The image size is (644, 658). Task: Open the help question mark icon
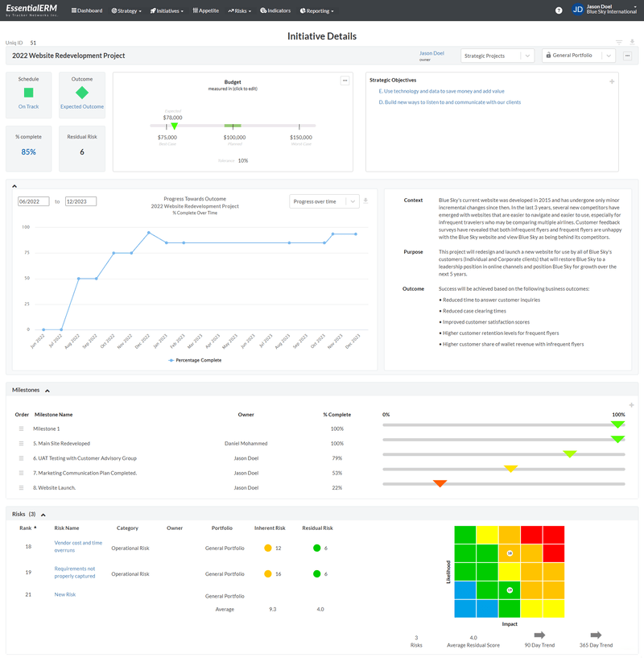coord(557,10)
